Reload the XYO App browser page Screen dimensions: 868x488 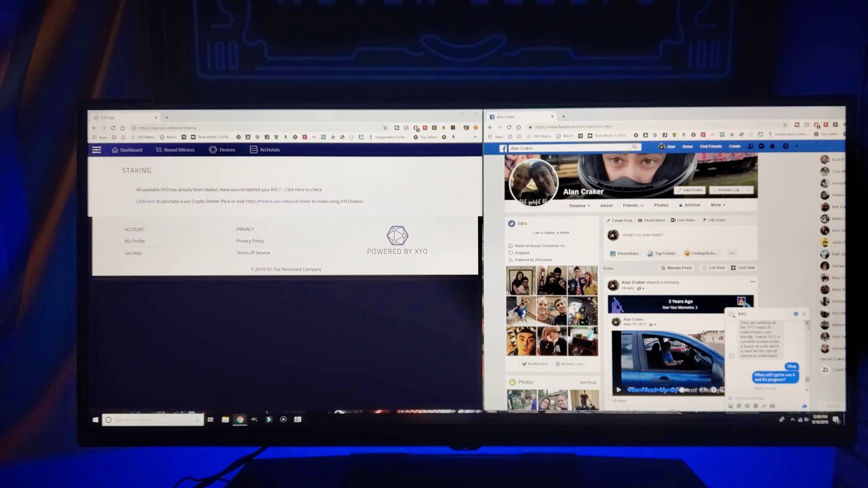point(113,127)
